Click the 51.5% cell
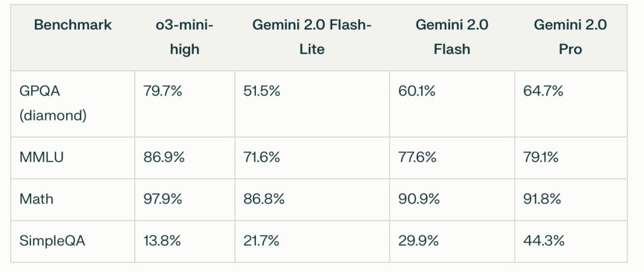Screen dimensions: 644x272 click(x=262, y=91)
